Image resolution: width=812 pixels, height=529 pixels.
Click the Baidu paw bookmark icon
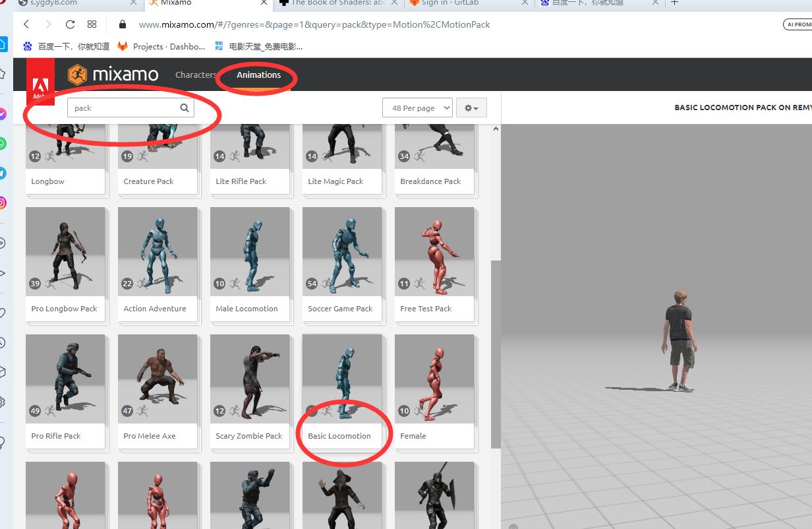[x=28, y=46]
